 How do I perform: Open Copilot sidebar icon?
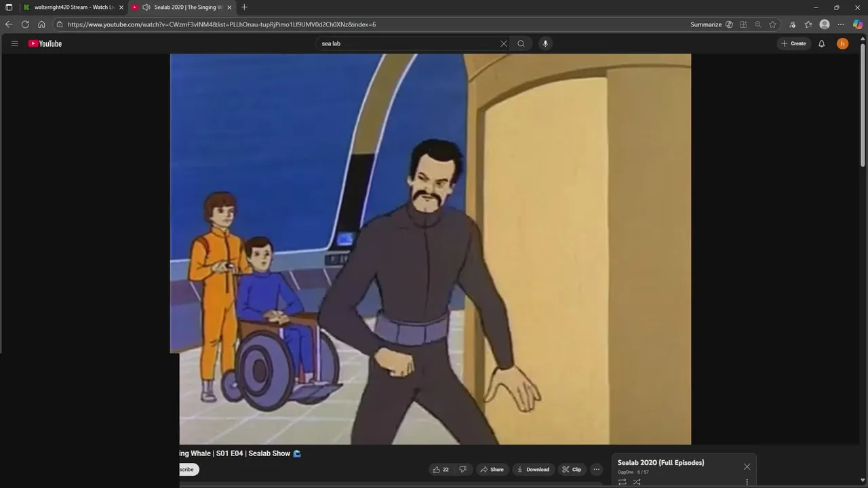point(858,24)
